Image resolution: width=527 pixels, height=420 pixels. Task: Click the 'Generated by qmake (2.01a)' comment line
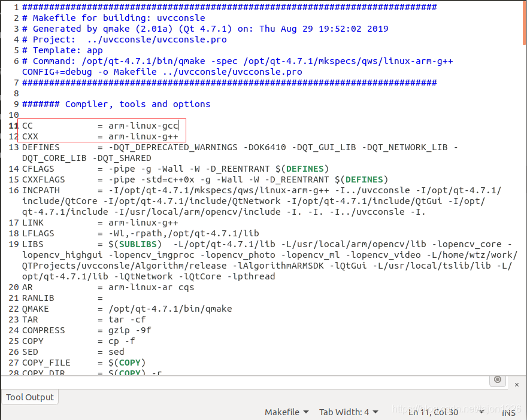coord(205,29)
